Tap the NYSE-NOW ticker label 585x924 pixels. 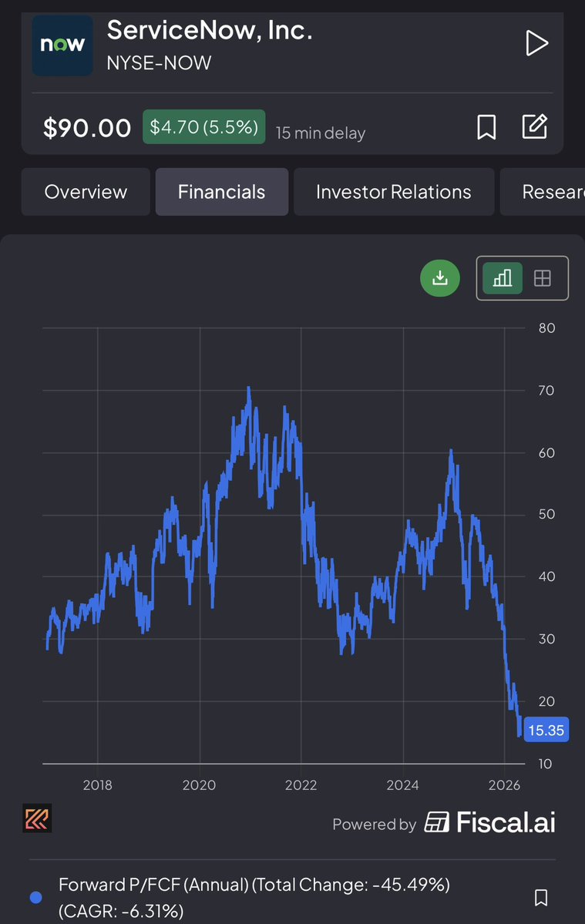159,63
